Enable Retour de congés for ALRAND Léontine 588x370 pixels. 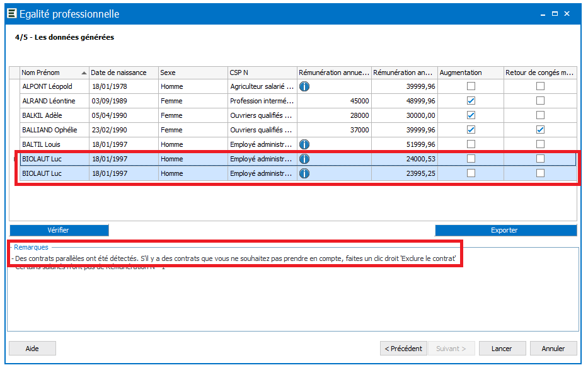pos(540,101)
